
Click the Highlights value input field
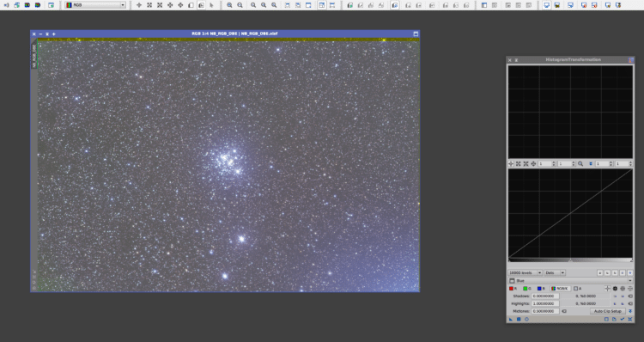[x=544, y=303]
